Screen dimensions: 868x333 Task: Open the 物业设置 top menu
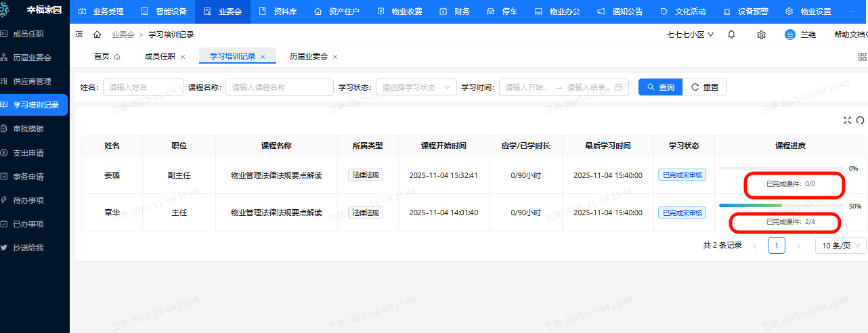point(808,12)
